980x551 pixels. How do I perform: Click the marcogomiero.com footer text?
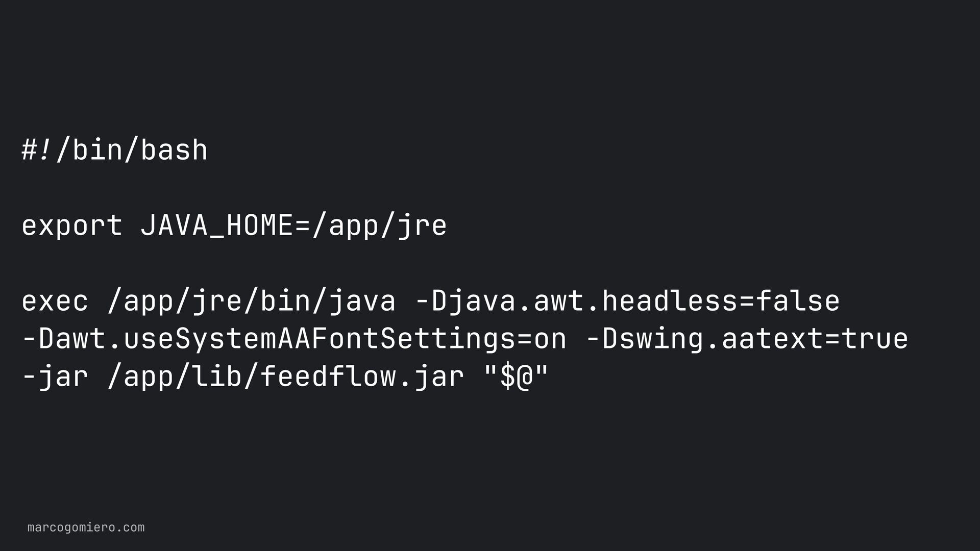tap(86, 528)
